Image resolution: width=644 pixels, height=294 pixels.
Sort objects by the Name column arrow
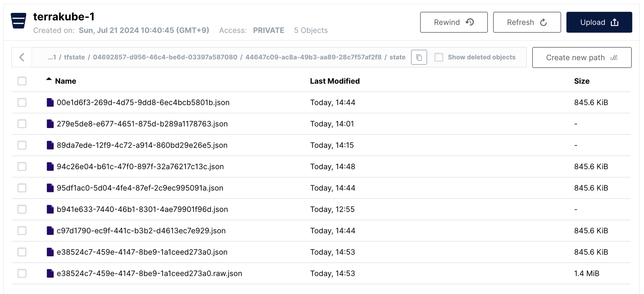click(x=49, y=79)
